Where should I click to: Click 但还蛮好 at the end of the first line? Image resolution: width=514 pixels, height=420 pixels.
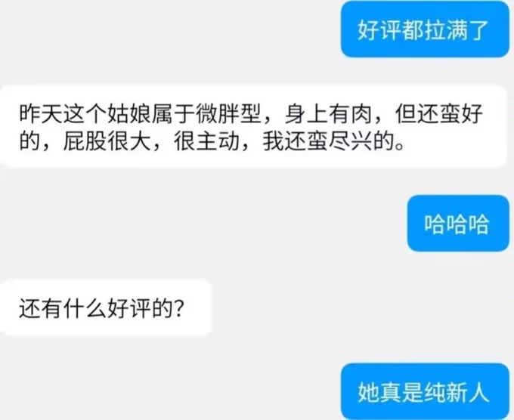439,113
